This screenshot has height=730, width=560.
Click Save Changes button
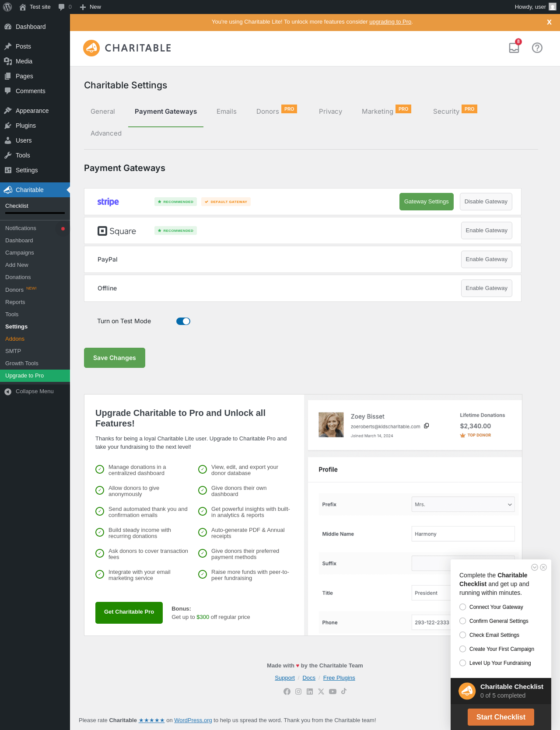(115, 358)
